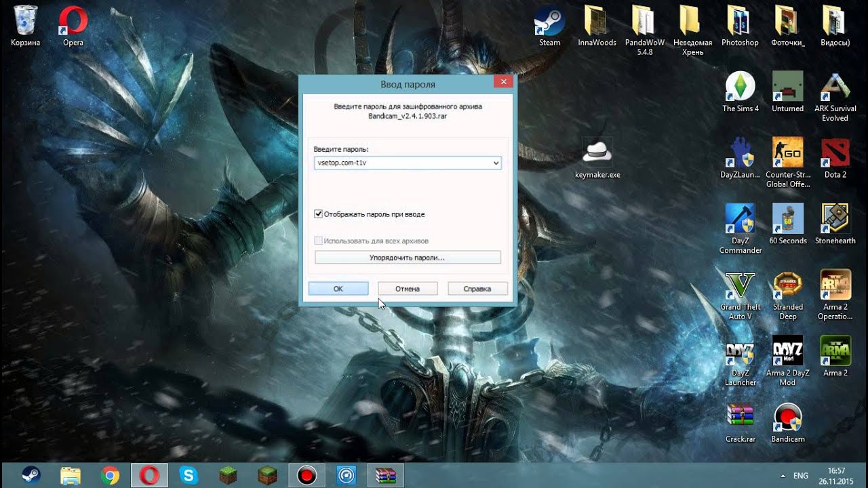Open Google Chrome from the taskbar
The height and width of the screenshot is (488, 868).
coord(110,476)
